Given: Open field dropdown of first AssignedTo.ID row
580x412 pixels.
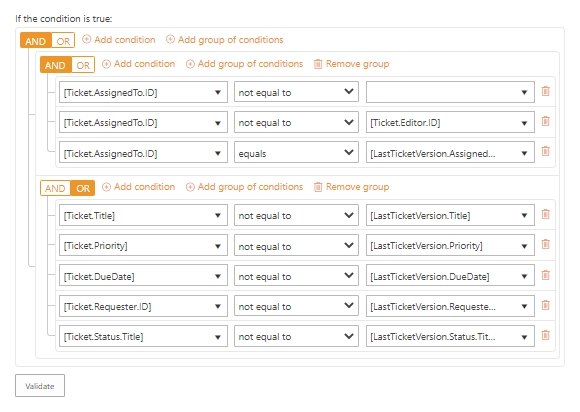Looking at the screenshot, I should click(x=143, y=92).
